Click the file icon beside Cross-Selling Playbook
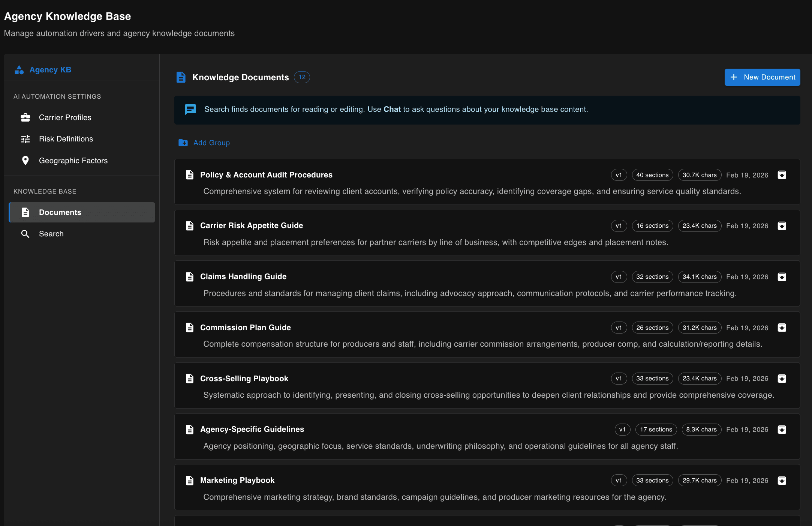This screenshot has height=526, width=812. (x=190, y=379)
